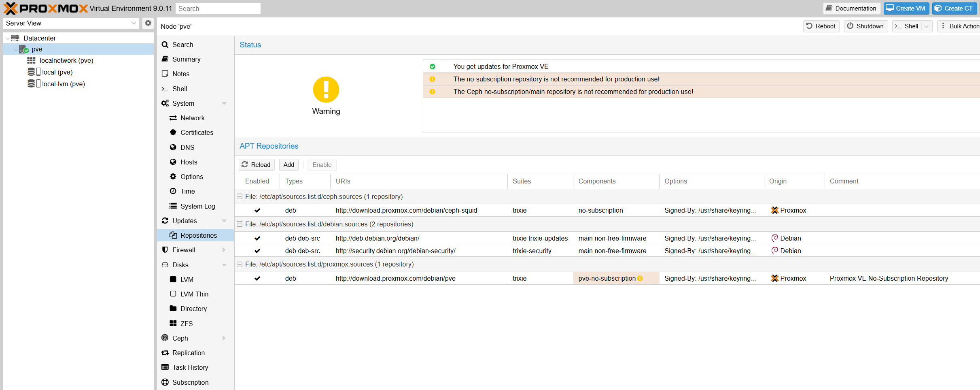Click the local-lvm (pve) storage icon

tap(31, 84)
